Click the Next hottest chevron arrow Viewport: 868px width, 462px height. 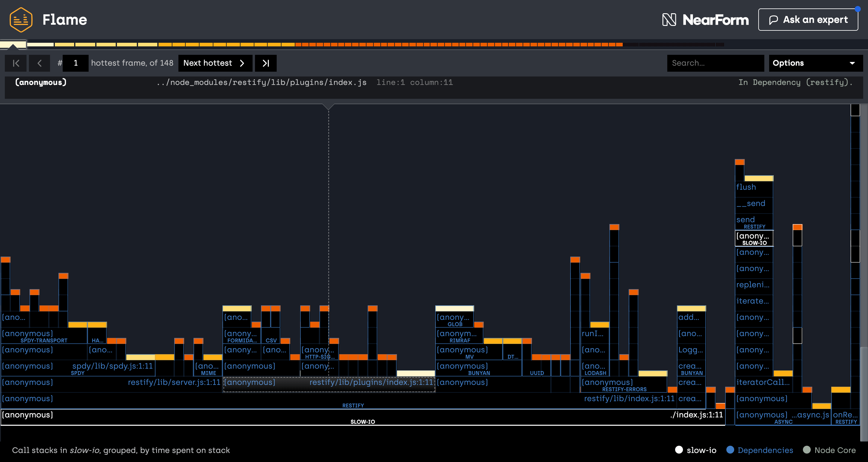pyautogui.click(x=242, y=63)
